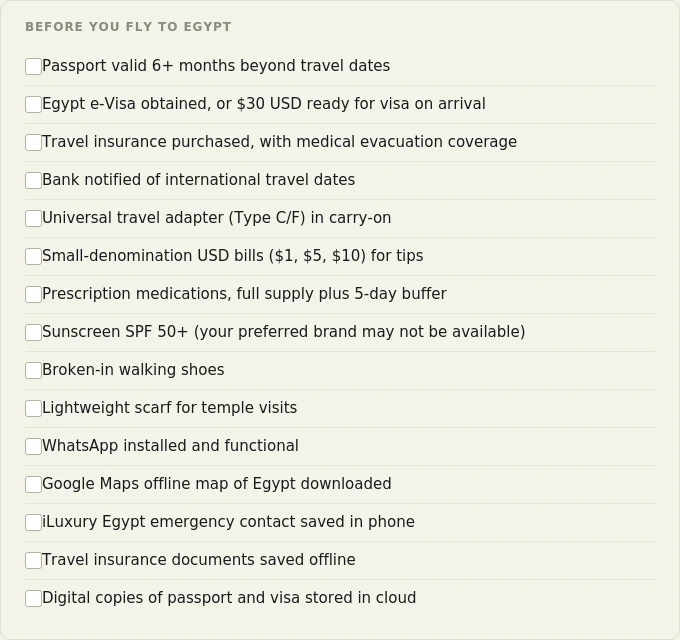680x640 pixels.
Task: Check Bank notified of international travel
Action: tap(33, 180)
